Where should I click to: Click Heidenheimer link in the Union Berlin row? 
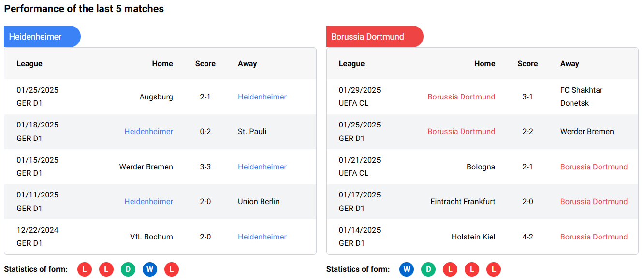point(148,201)
